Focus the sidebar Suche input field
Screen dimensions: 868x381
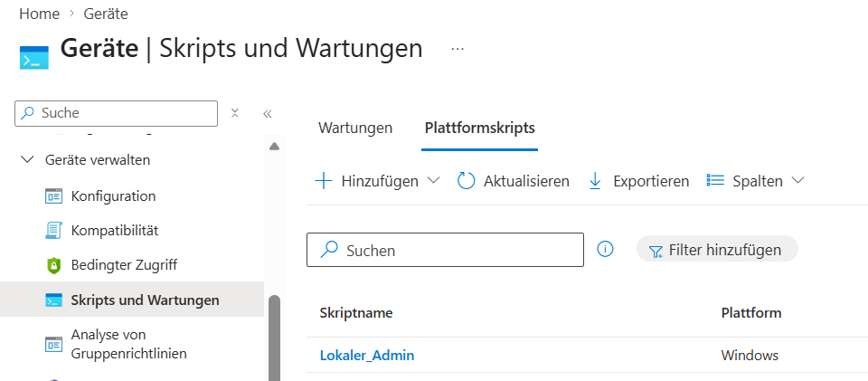tap(117, 113)
